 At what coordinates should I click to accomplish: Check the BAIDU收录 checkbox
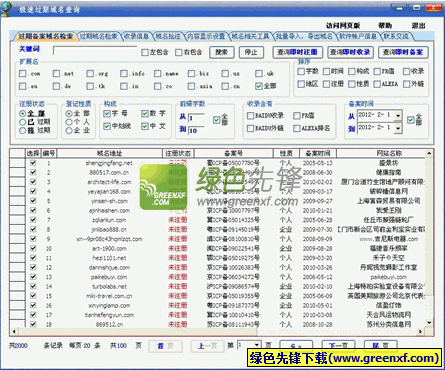pyautogui.click(x=250, y=115)
